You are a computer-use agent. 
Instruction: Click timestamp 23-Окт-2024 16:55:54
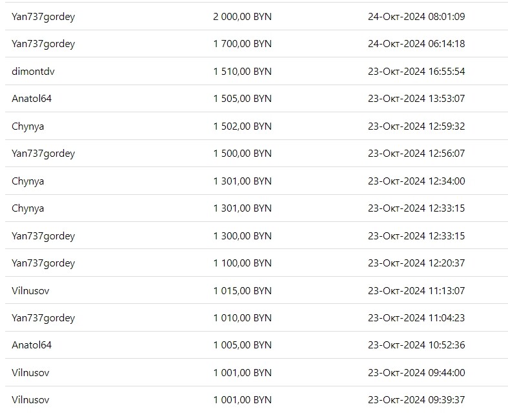click(x=416, y=71)
